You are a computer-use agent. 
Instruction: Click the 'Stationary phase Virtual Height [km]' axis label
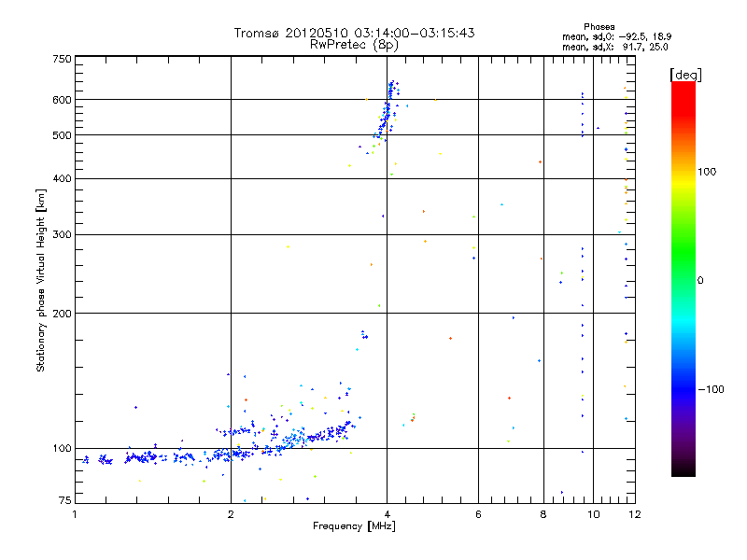[41, 281]
